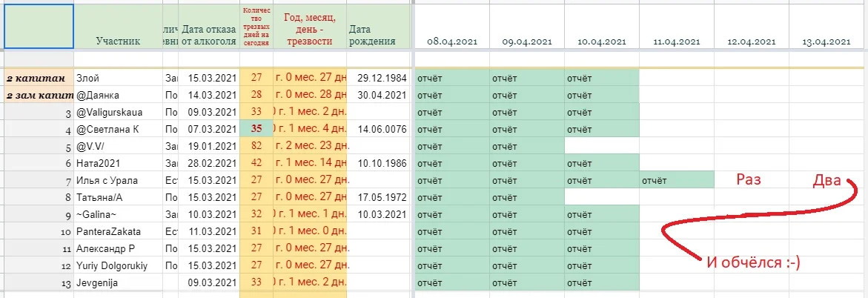This screenshot has height=298, width=868.
Task: Select the birth date 17.05.1972 cell
Action: click(378, 197)
